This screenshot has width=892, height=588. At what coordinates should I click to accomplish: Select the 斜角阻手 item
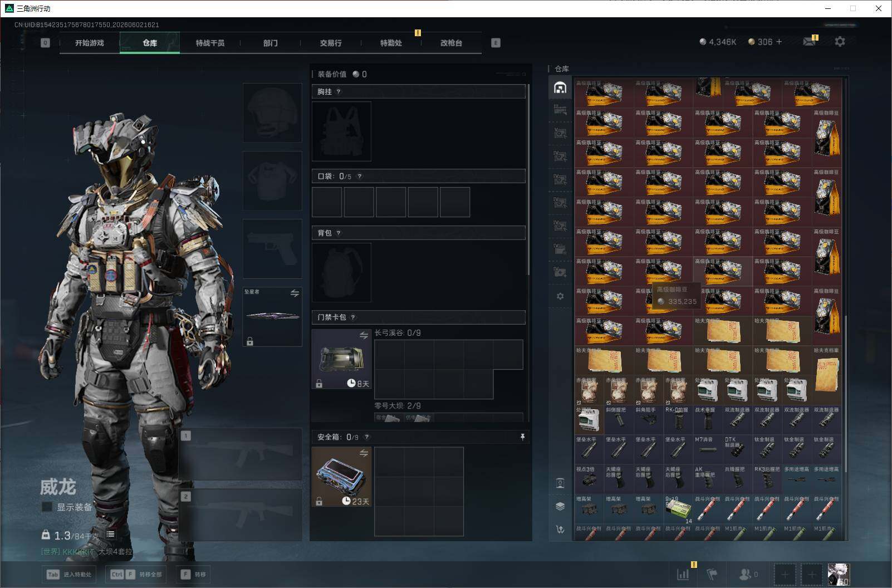[648, 420]
